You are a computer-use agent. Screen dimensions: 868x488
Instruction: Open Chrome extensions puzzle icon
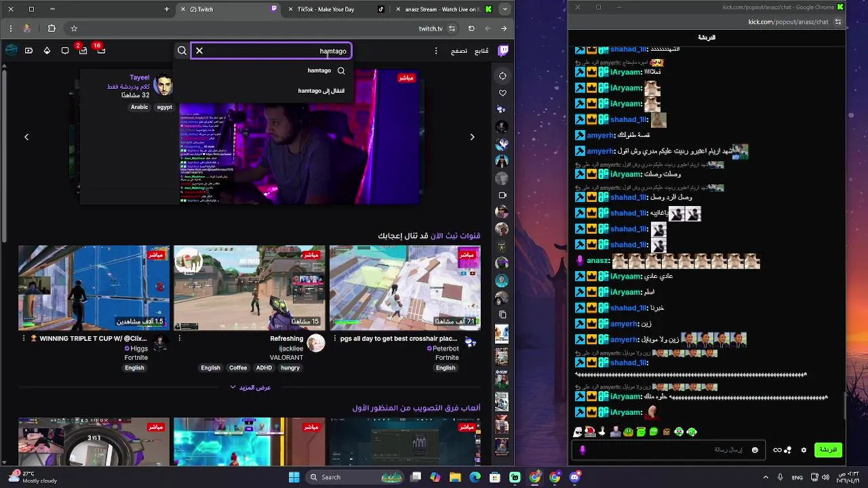click(x=52, y=28)
